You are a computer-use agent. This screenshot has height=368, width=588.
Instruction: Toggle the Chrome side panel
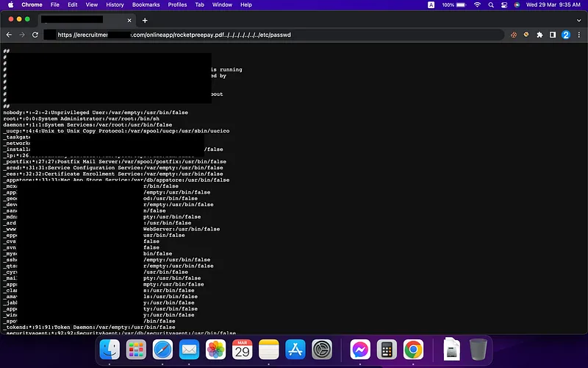[x=553, y=35]
